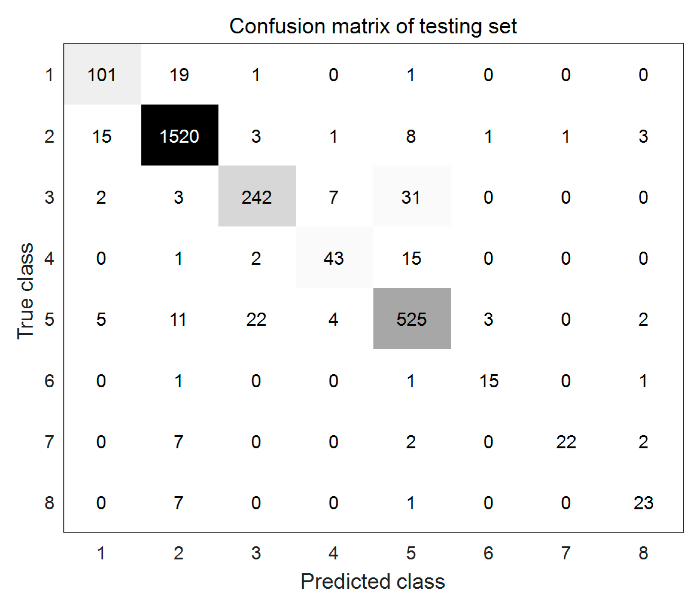
Task: Select the vertical "True class" axis label
Action: 25,291
